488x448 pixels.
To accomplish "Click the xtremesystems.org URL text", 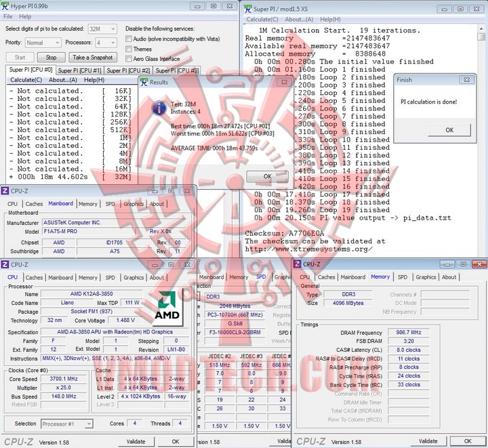I will (x=309, y=249).
